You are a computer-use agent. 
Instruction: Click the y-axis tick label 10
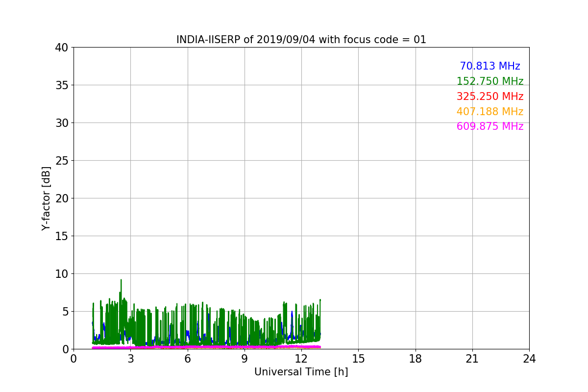click(x=62, y=274)
